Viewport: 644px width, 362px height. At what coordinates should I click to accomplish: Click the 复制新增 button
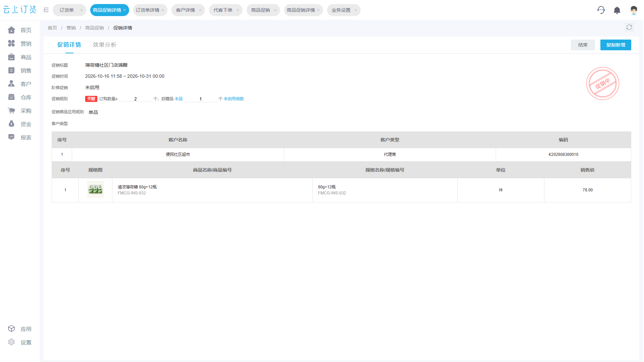point(616,45)
